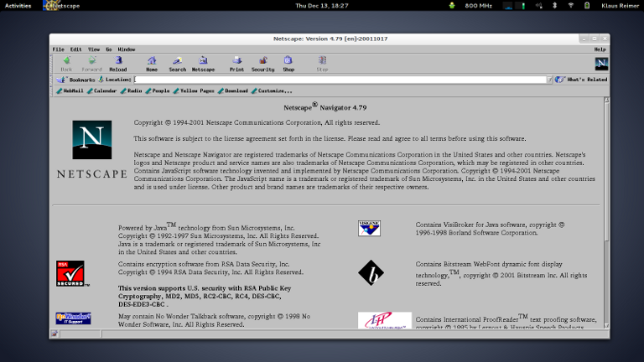Screen dimensions: 644x362
Task: Print the current page
Action: click(x=236, y=64)
